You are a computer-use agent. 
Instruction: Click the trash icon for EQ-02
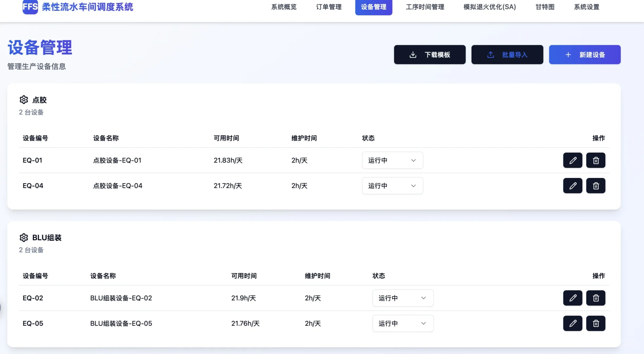[x=596, y=298]
